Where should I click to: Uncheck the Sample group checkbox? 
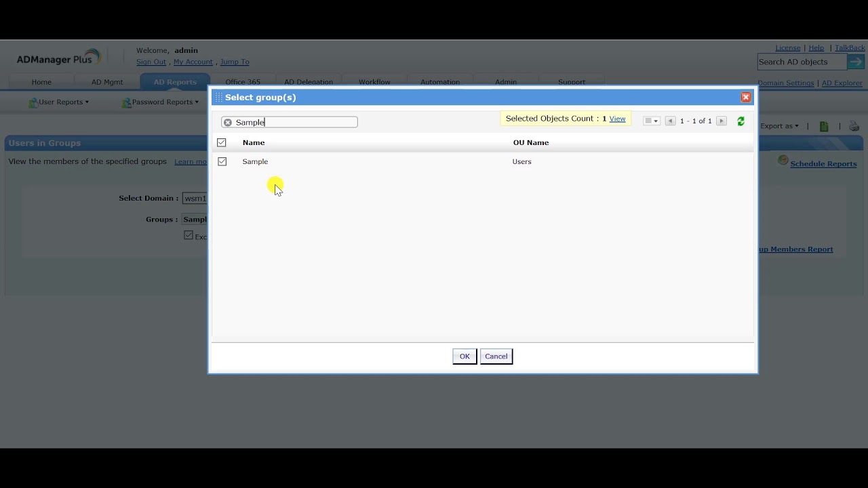tap(222, 161)
